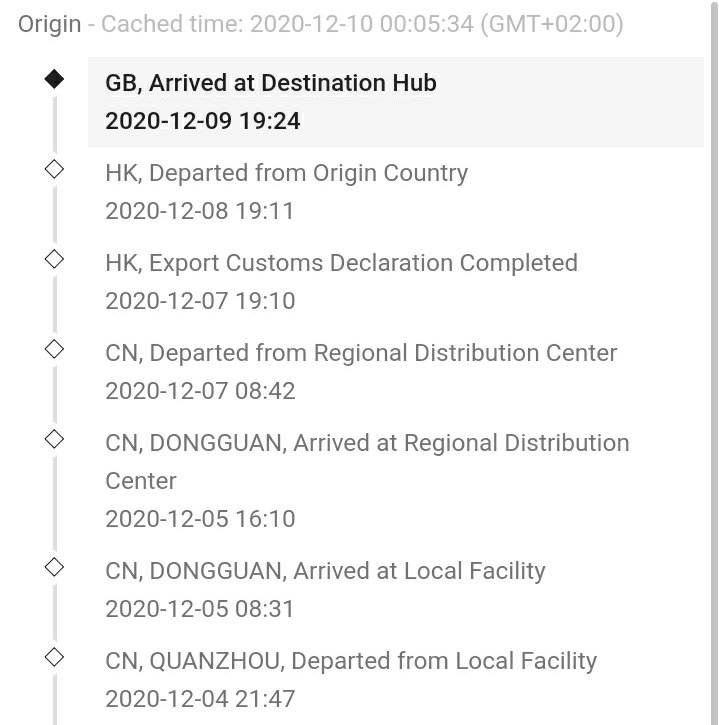Click diamond marker beside DONGGUAN Arrived at Regional Distribution
This screenshot has width=719, height=725.
click(54, 439)
